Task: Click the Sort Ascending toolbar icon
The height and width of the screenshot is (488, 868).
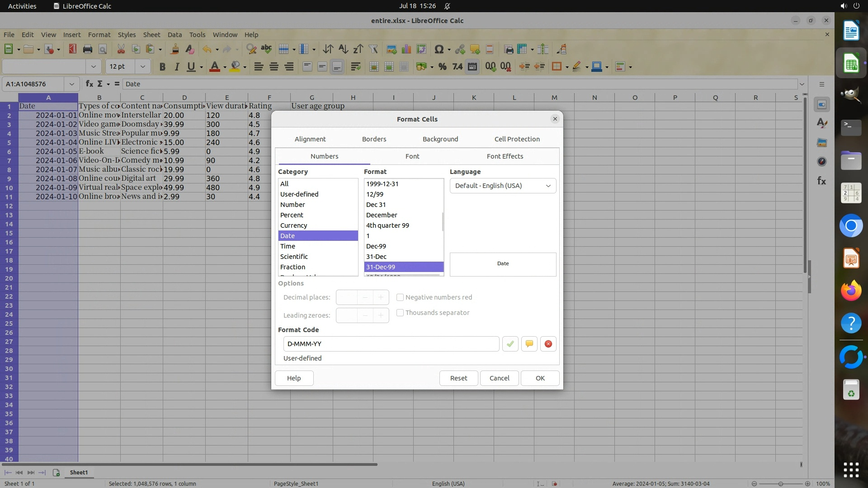Action: (343, 49)
